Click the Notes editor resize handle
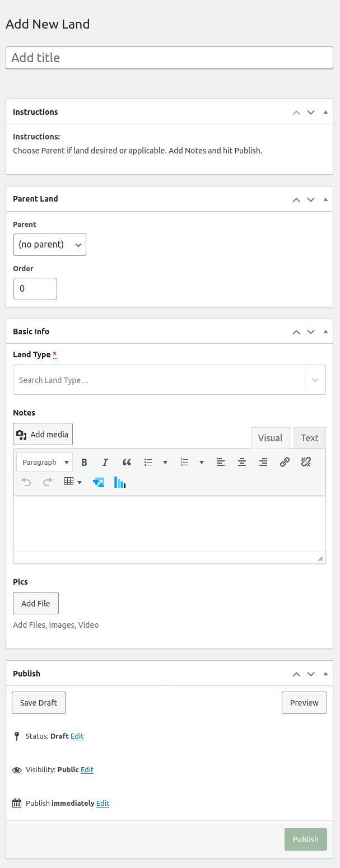 click(x=321, y=558)
